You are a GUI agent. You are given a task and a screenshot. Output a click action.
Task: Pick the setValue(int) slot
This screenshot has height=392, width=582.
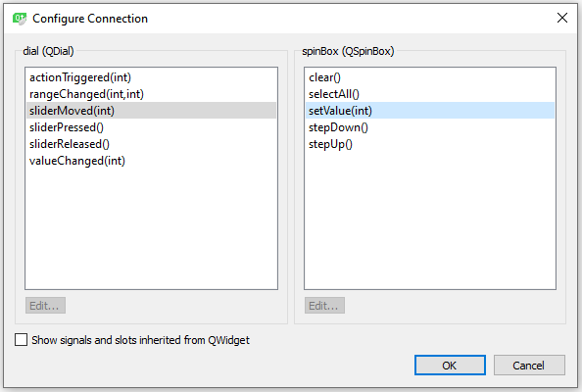click(430, 111)
